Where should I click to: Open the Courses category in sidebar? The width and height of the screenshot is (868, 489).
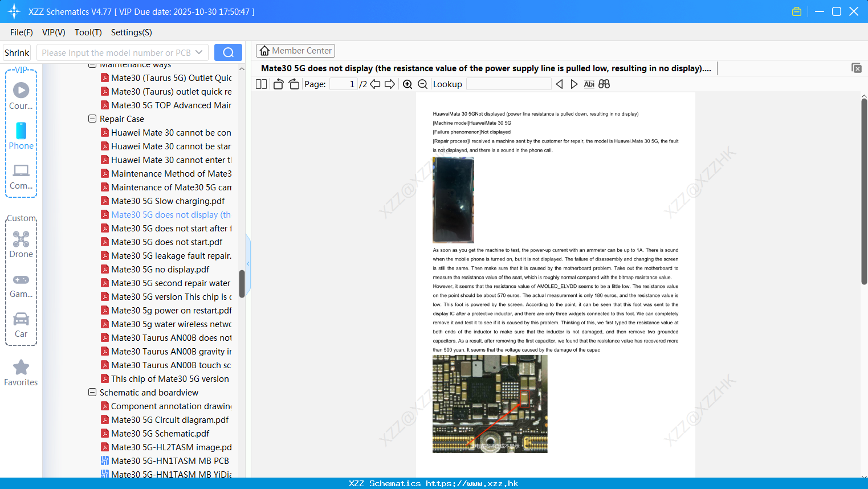click(x=21, y=96)
